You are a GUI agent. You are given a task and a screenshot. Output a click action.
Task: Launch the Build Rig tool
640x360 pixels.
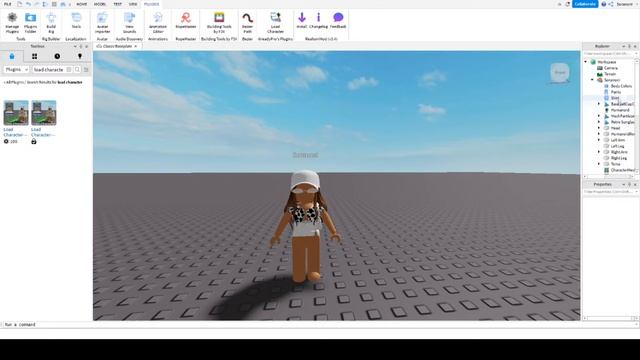coord(51,23)
